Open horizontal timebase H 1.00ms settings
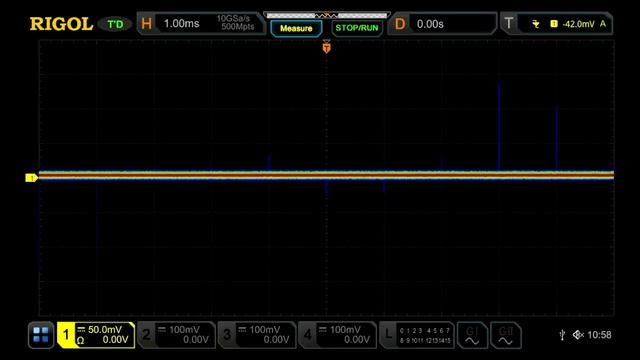 click(x=200, y=24)
